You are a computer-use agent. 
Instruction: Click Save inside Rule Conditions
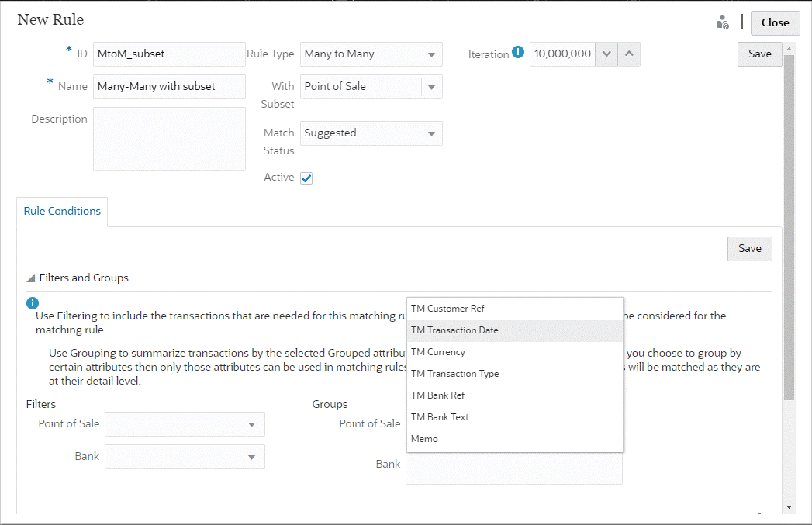(749, 248)
